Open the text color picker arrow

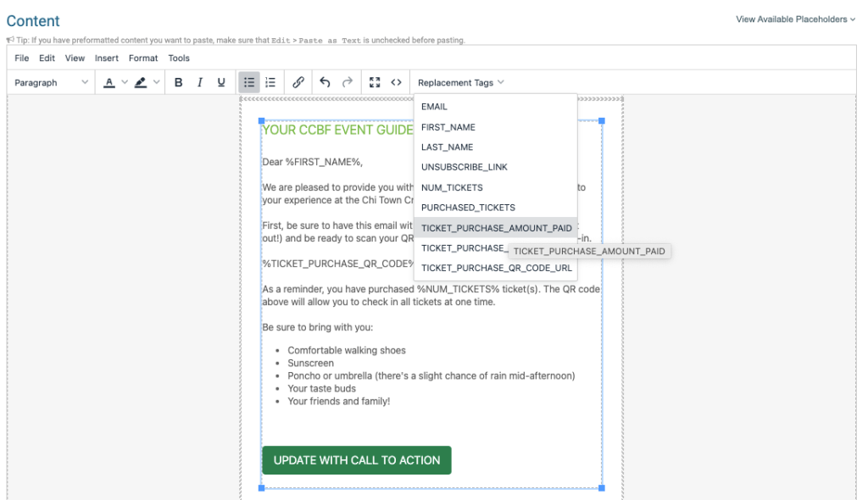coord(125,82)
